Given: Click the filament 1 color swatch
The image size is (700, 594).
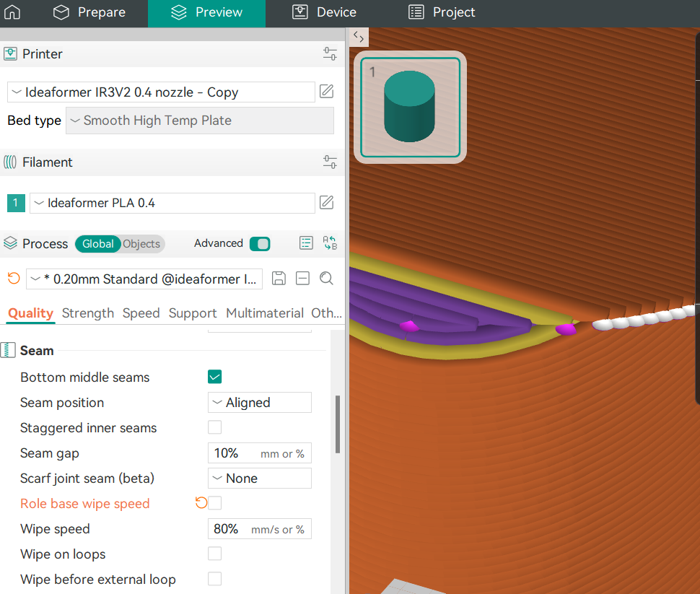Looking at the screenshot, I should pyautogui.click(x=16, y=203).
